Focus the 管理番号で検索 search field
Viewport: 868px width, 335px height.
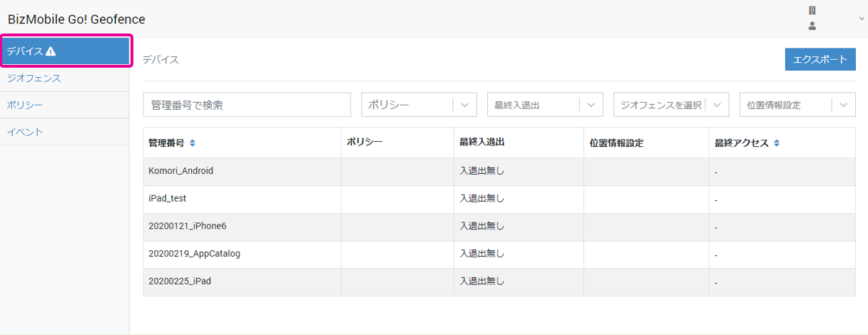247,105
